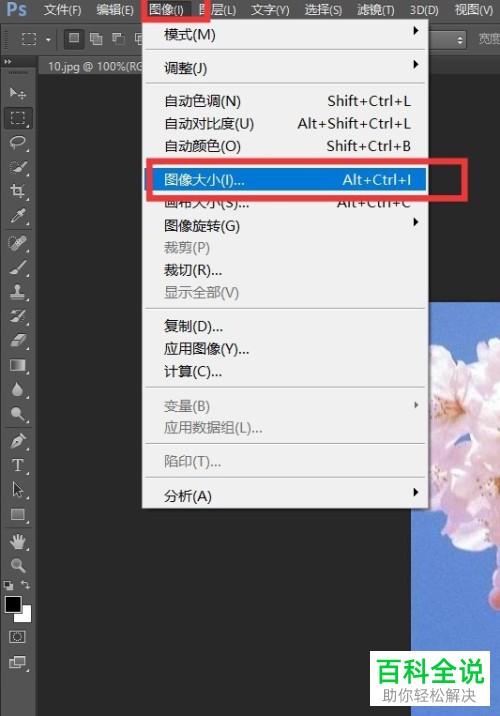The image size is (500, 716).
Task: Open the 滤镜(T) menu
Action: 376,10
